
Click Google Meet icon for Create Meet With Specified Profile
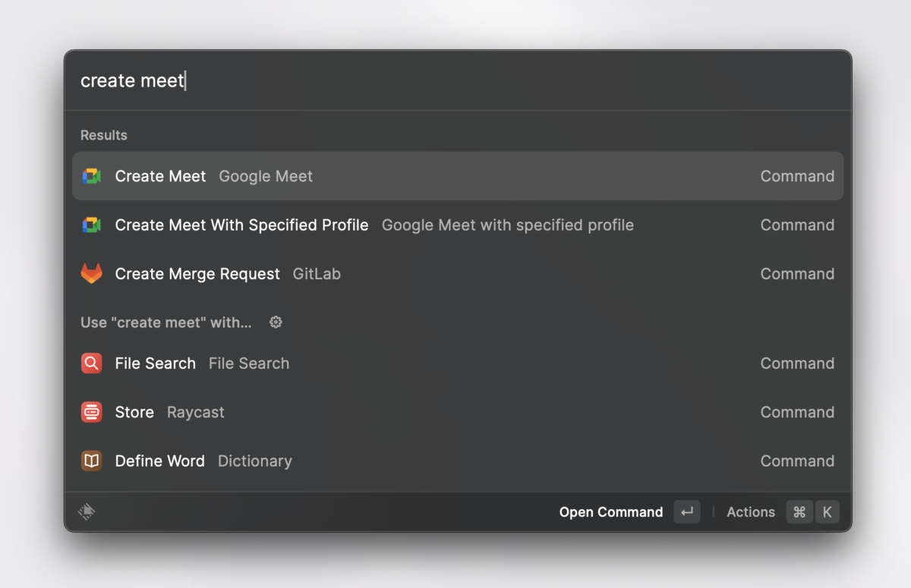coord(91,225)
